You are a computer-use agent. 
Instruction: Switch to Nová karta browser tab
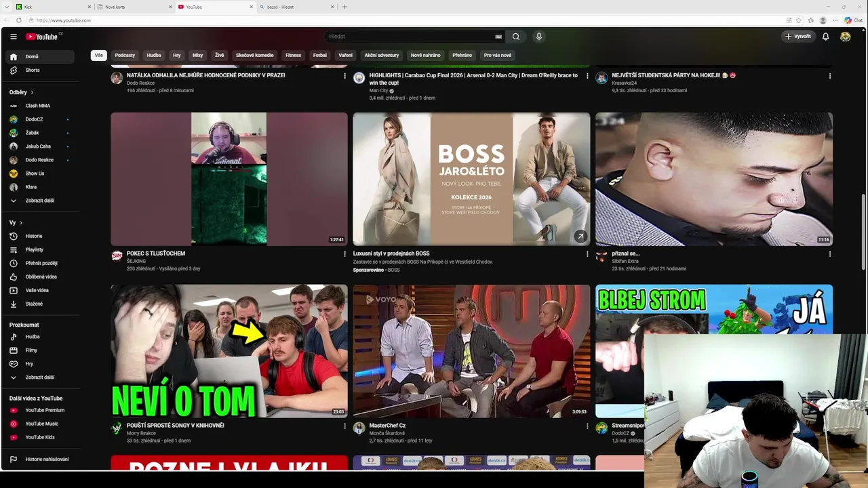click(x=134, y=7)
